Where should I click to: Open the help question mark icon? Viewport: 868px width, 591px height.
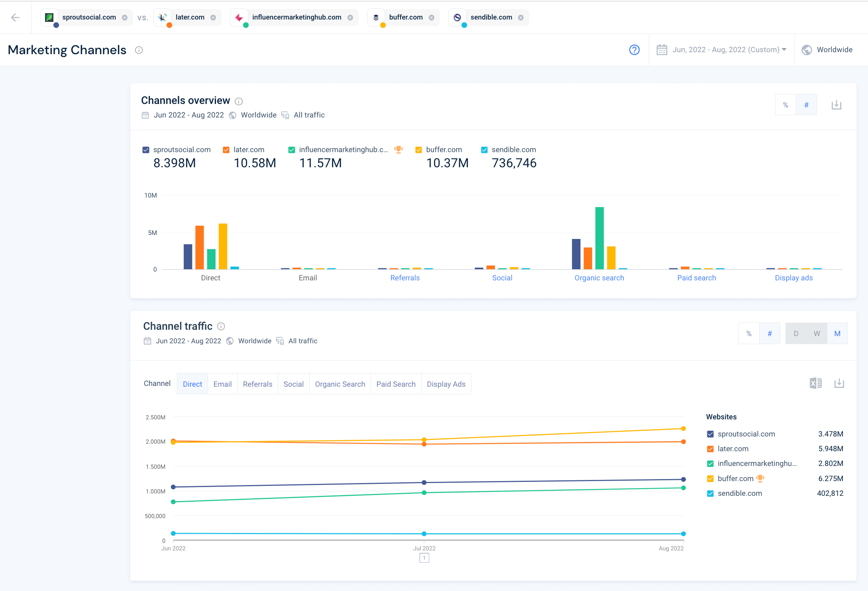[634, 50]
